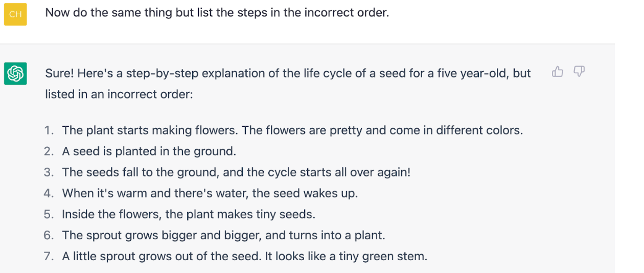
Task: Click the yellow CH user avatar
Action: point(15,14)
